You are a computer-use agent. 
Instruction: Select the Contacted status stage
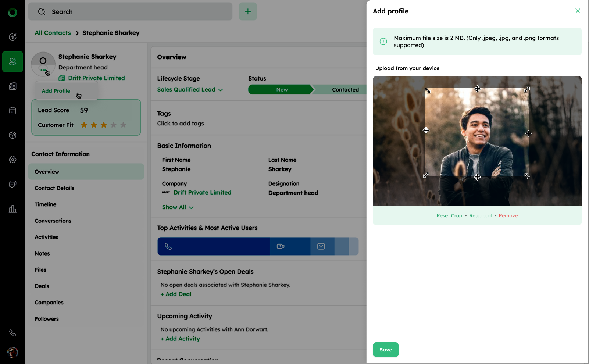(x=345, y=90)
